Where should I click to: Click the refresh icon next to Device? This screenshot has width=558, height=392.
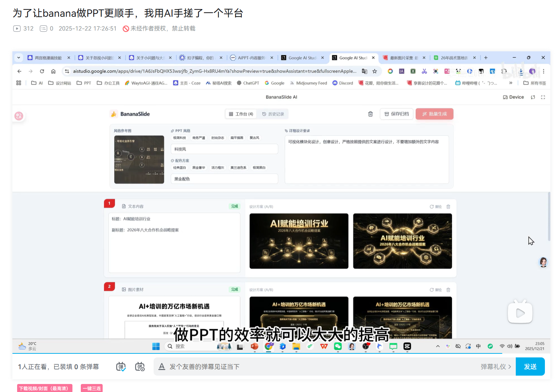533,97
